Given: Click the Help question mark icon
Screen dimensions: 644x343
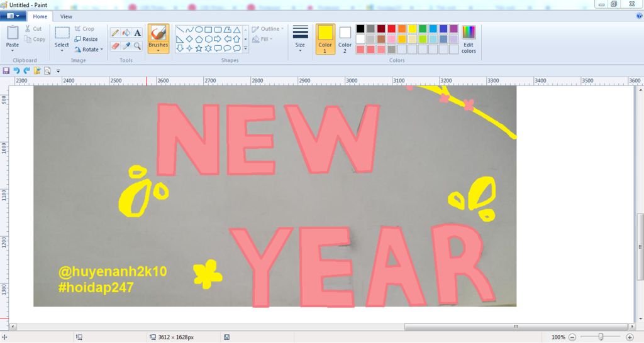Looking at the screenshot, I should 639,16.
